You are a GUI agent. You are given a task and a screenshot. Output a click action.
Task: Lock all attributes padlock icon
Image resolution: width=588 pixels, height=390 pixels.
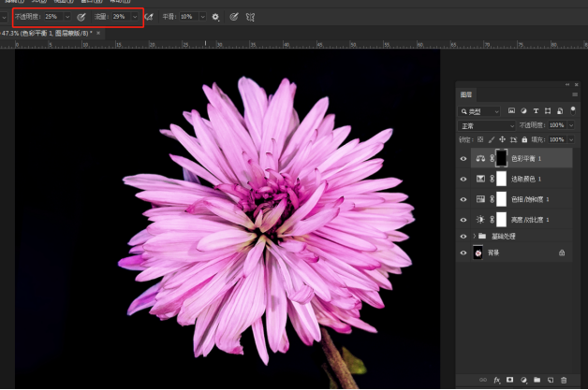[524, 139]
